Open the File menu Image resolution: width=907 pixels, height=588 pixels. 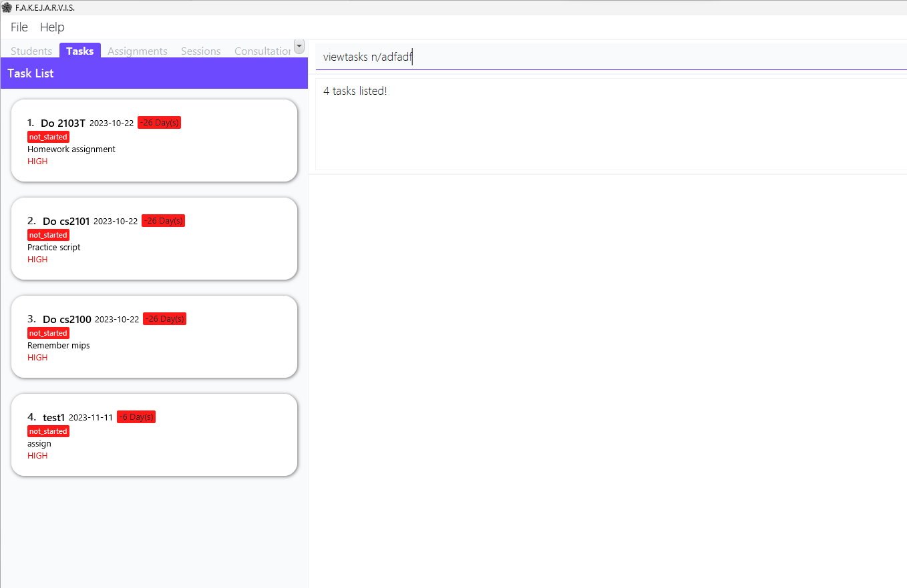coord(19,27)
